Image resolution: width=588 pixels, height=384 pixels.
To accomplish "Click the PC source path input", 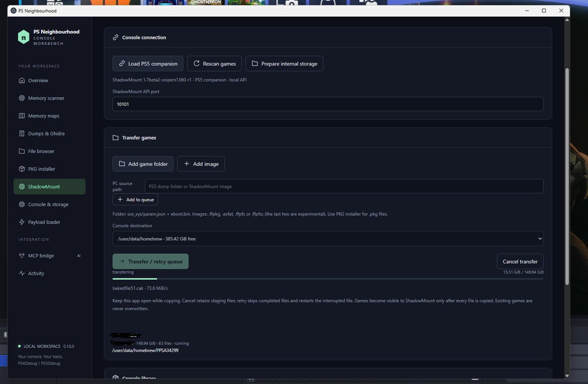I will click(344, 186).
